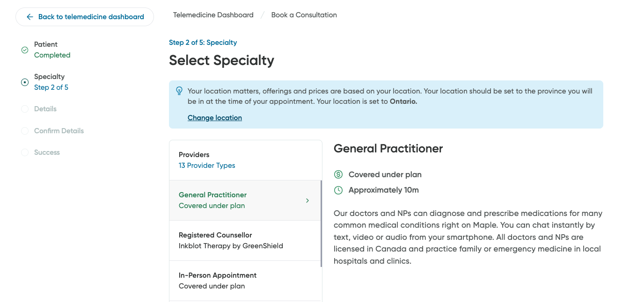Expand General Practitioner with its chevron
The height and width of the screenshot is (302, 644).
coord(307,200)
